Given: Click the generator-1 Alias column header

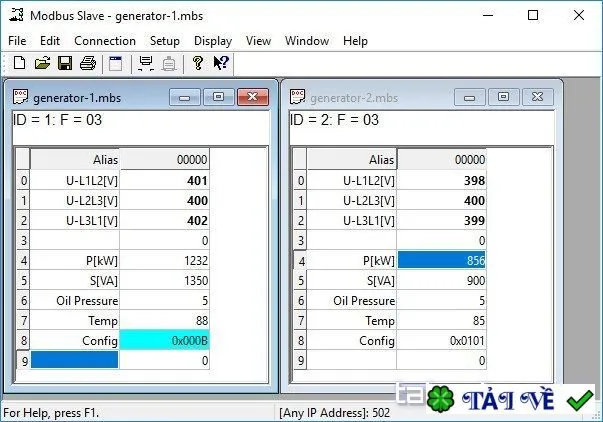Looking at the screenshot, I should [75, 159].
